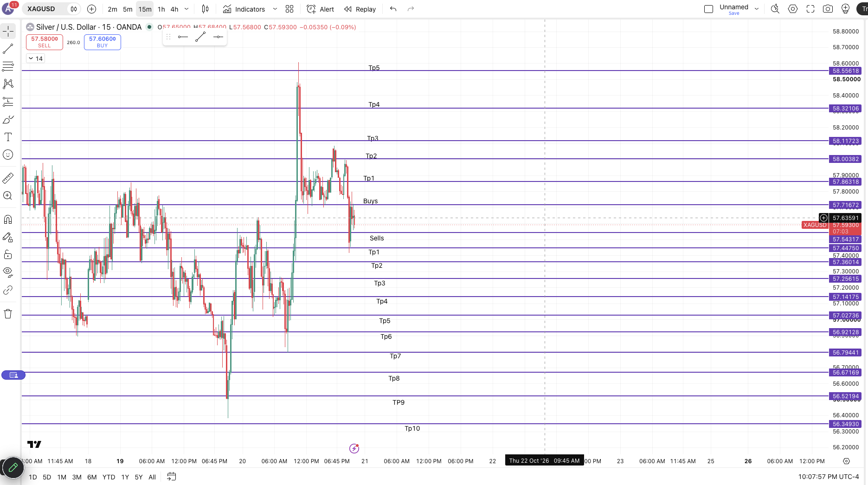The height and width of the screenshot is (485, 868).
Task: Enter fullscreen mode
Action: (810, 9)
